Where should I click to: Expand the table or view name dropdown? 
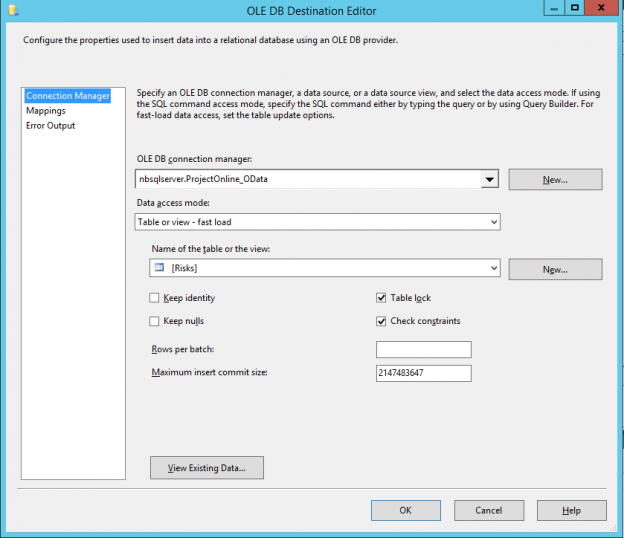point(492,268)
